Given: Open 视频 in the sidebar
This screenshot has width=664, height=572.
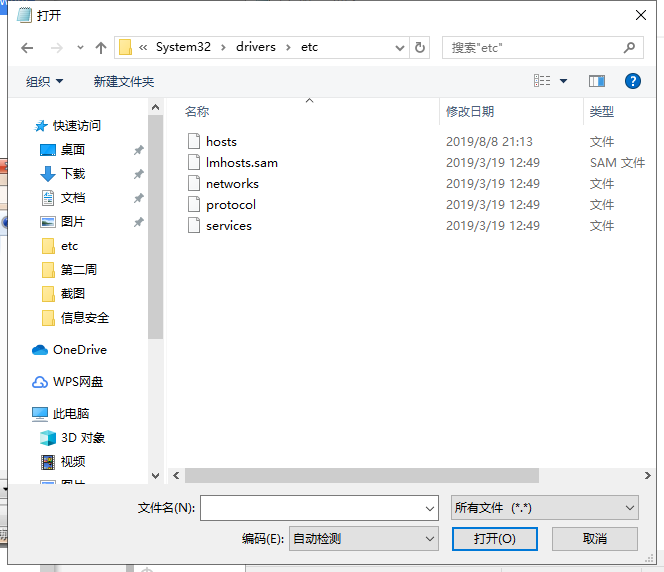Looking at the screenshot, I should (x=73, y=461).
